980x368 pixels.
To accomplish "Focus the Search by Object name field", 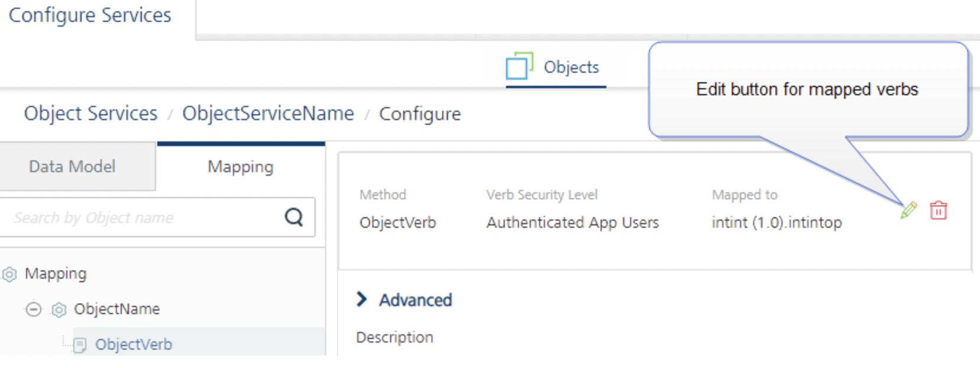I will pyautogui.click(x=142, y=218).
